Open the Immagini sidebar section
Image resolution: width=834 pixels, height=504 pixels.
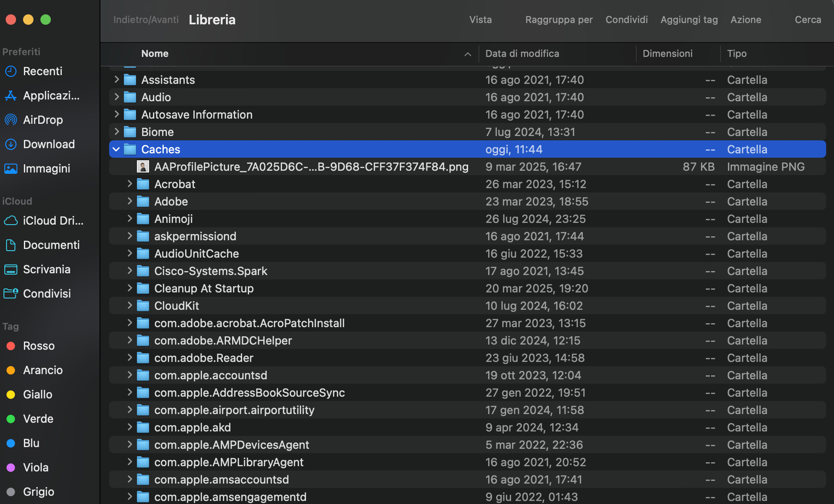pyautogui.click(x=46, y=168)
